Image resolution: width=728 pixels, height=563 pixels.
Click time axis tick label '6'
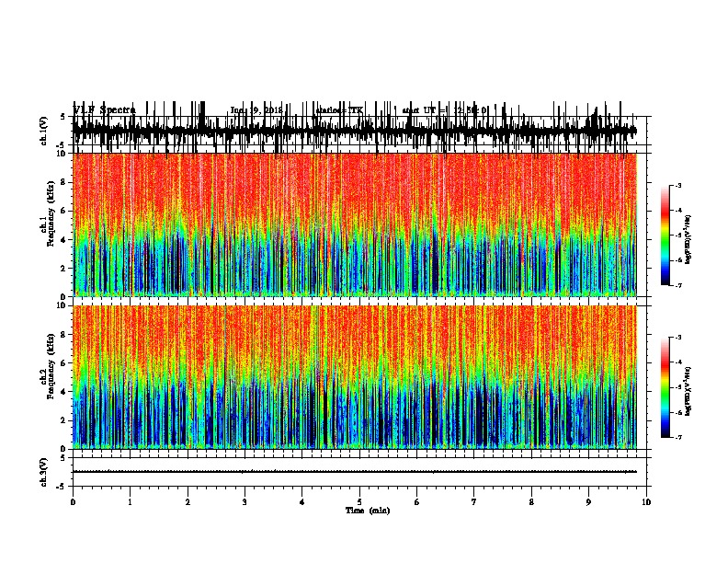click(417, 502)
